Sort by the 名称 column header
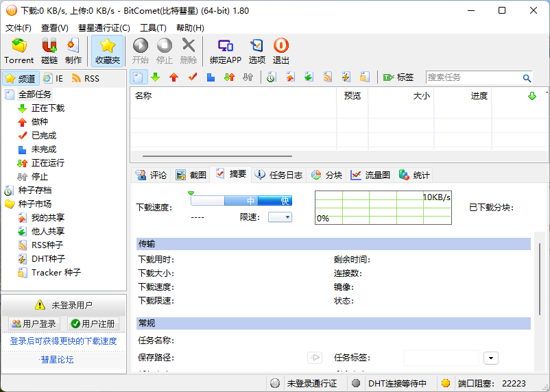The image size is (550, 392). tap(233, 96)
